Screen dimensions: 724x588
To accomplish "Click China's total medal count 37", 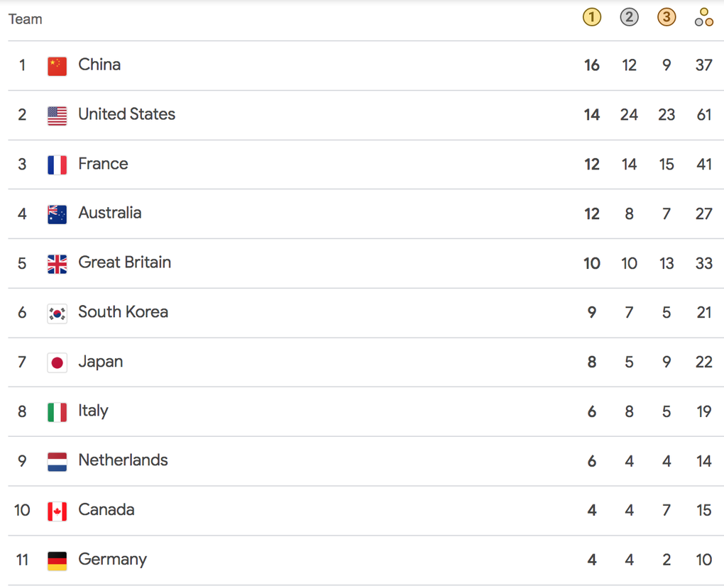I will click(703, 65).
